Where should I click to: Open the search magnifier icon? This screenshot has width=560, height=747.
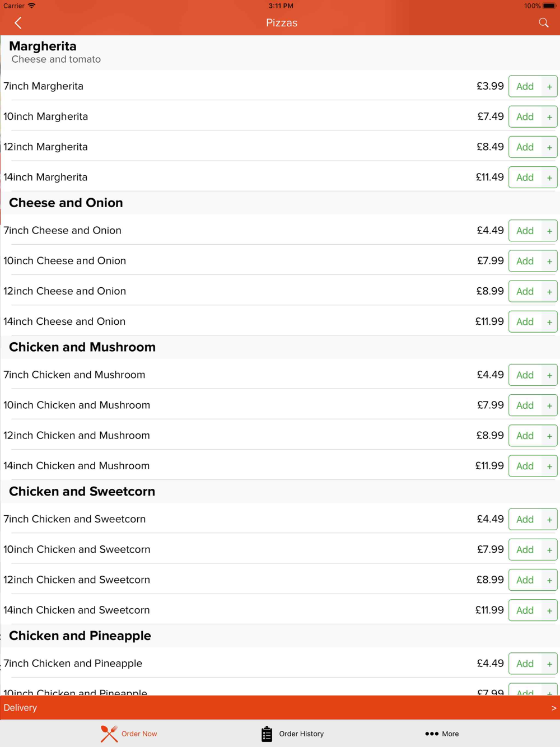pyautogui.click(x=543, y=23)
